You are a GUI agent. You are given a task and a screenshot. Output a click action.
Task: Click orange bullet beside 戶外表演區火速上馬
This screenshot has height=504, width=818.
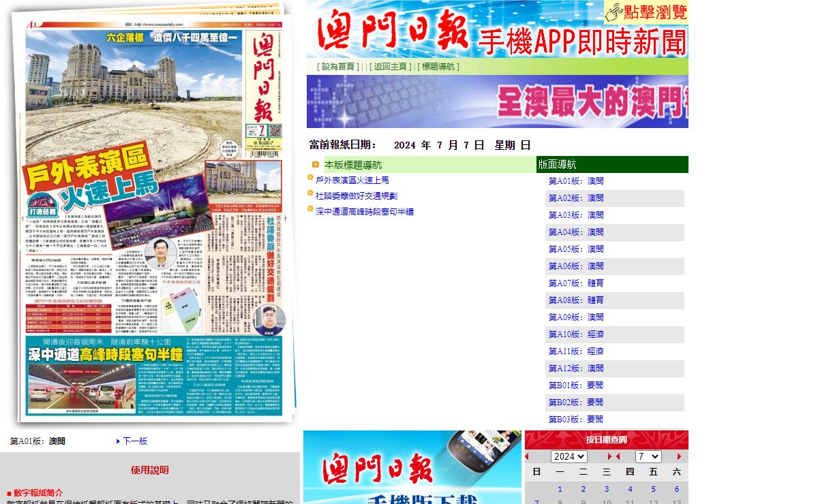(310, 178)
